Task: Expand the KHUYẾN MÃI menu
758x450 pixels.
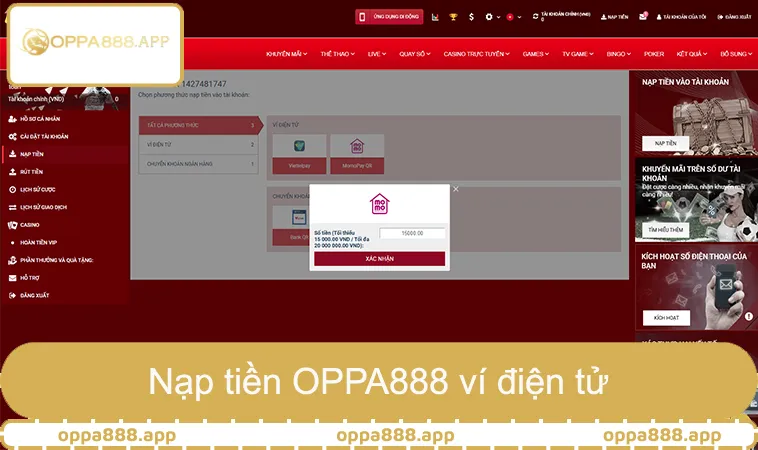Action: 286,54
